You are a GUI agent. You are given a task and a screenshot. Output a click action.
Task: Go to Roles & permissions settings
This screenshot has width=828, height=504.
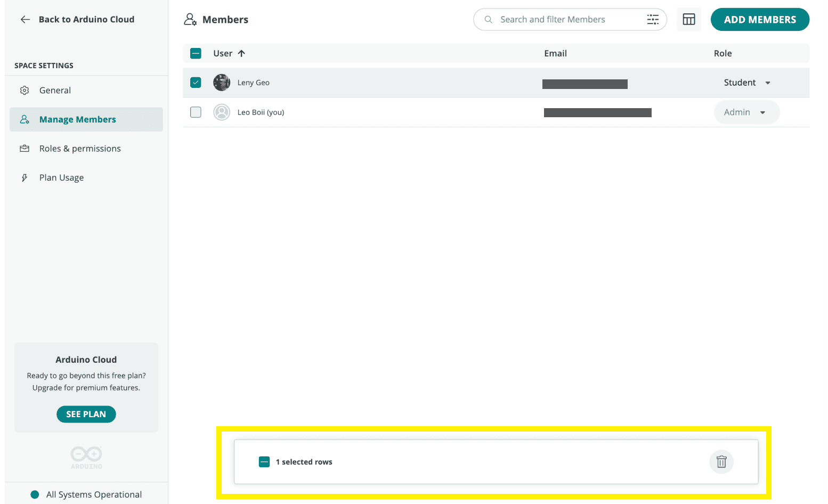tap(80, 149)
